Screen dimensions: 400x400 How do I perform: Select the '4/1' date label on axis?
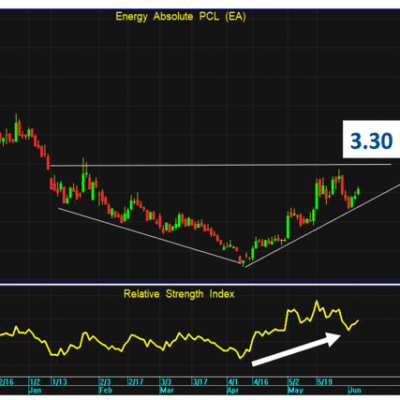pos(233,382)
